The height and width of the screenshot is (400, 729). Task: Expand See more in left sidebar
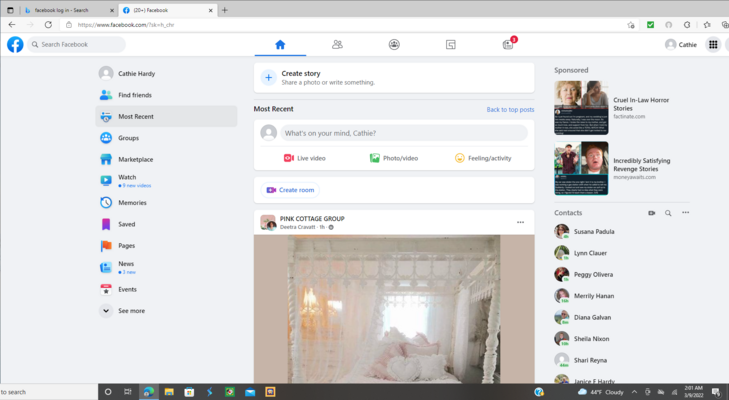coord(131,311)
